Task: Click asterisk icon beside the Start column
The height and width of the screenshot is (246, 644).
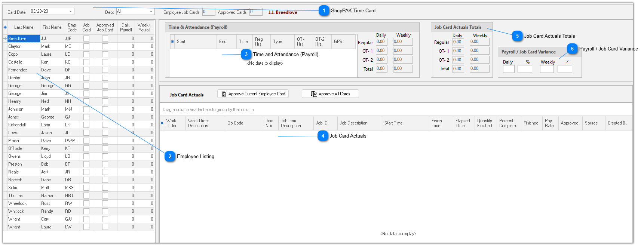Action: tap(172, 41)
